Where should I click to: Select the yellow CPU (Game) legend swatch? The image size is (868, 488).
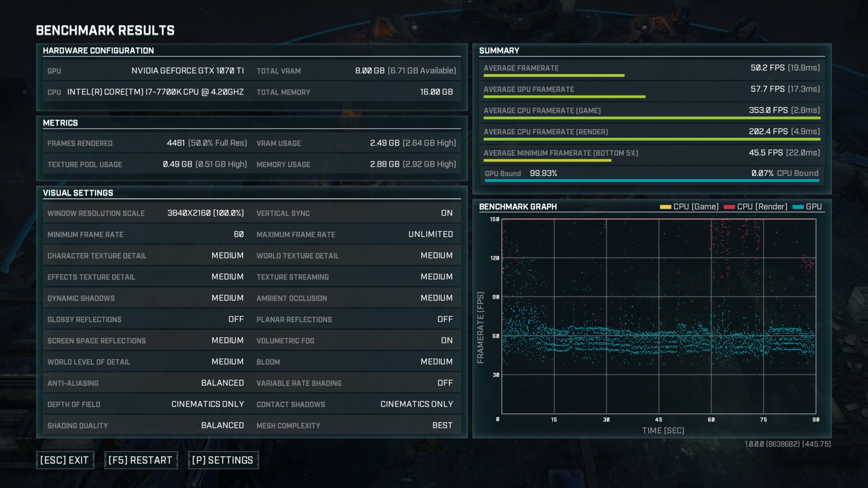pyautogui.click(x=665, y=207)
